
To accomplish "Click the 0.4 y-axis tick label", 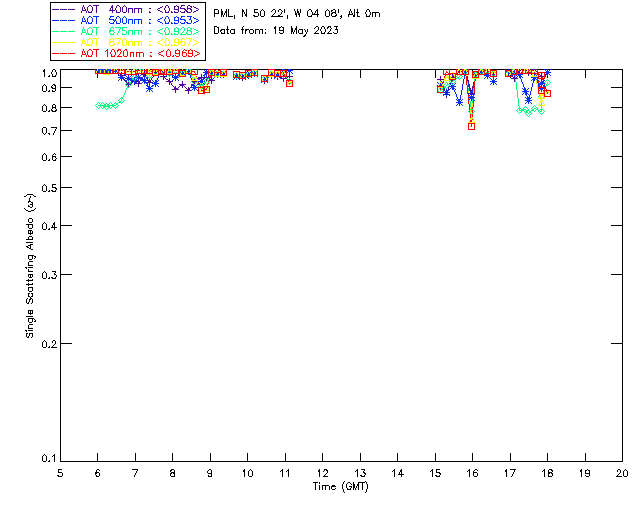I will [x=49, y=226].
